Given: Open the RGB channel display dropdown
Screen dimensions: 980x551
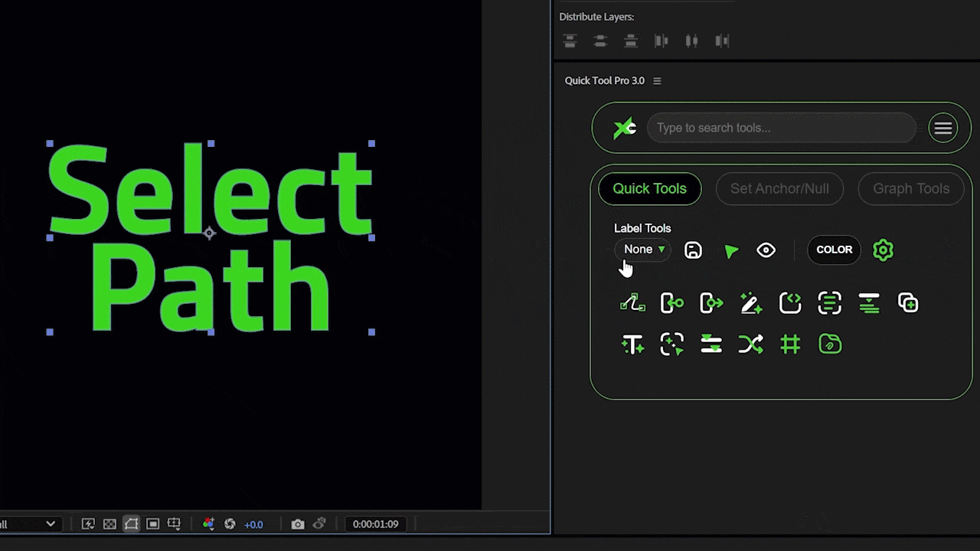Looking at the screenshot, I should pos(208,524).
